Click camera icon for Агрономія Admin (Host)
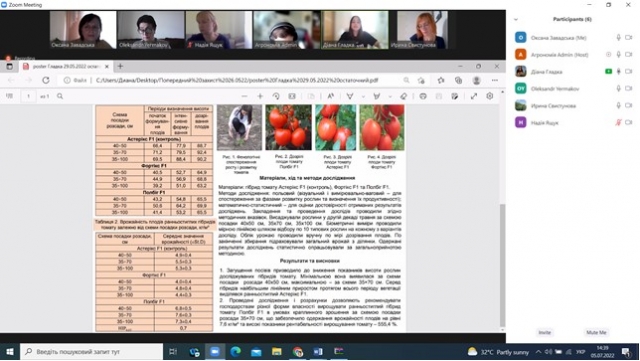Image resolution: width=640 pixels, height=361 pixels. (629, 54)
